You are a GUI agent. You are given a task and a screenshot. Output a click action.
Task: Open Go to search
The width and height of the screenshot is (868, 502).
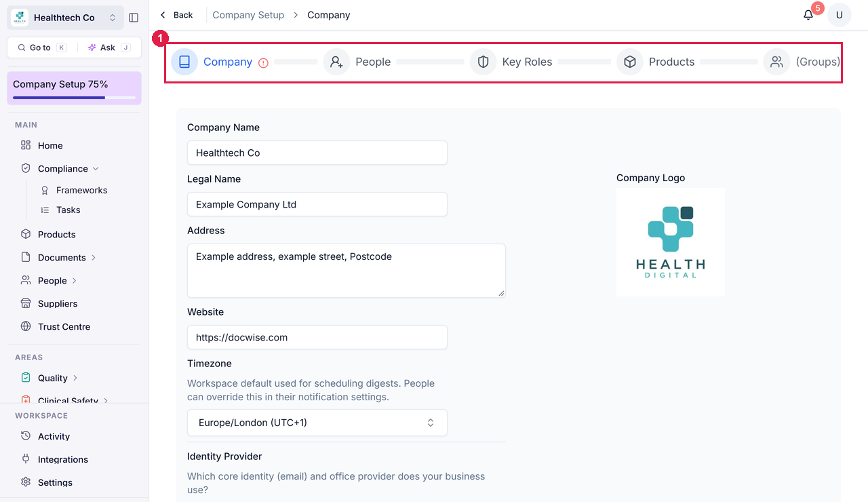41,47
